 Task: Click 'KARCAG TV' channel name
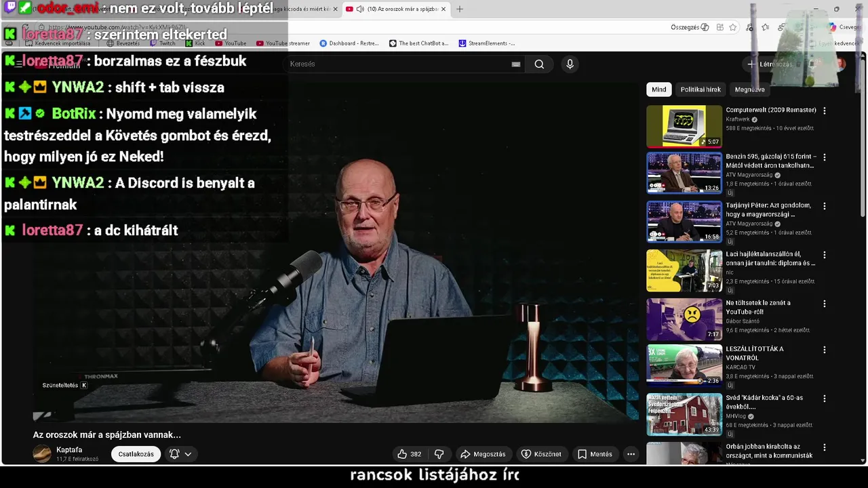tap(741, 367)
